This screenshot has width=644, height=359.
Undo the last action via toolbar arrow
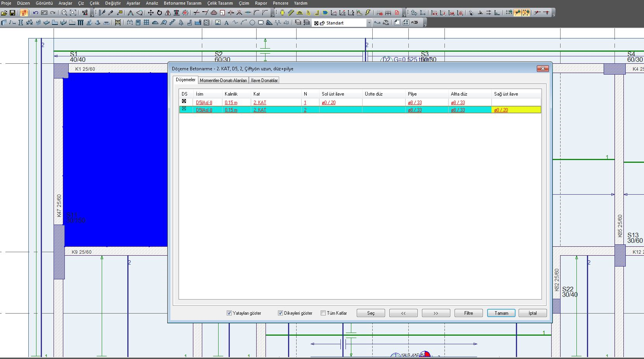pyautogui.click(x=35, y=13)
